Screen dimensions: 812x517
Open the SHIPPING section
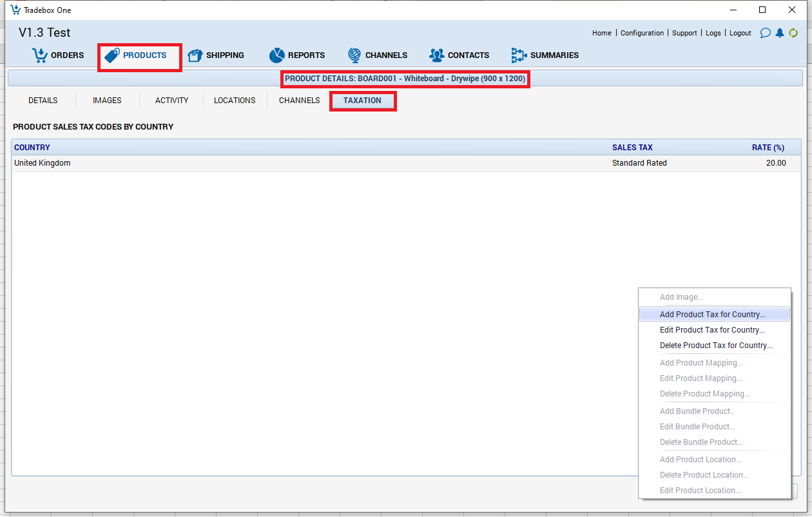point(225,55)
